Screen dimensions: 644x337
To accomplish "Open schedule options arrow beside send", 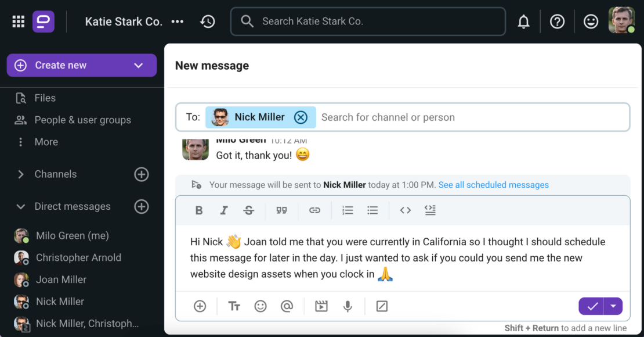I will [x=614, y=306].
